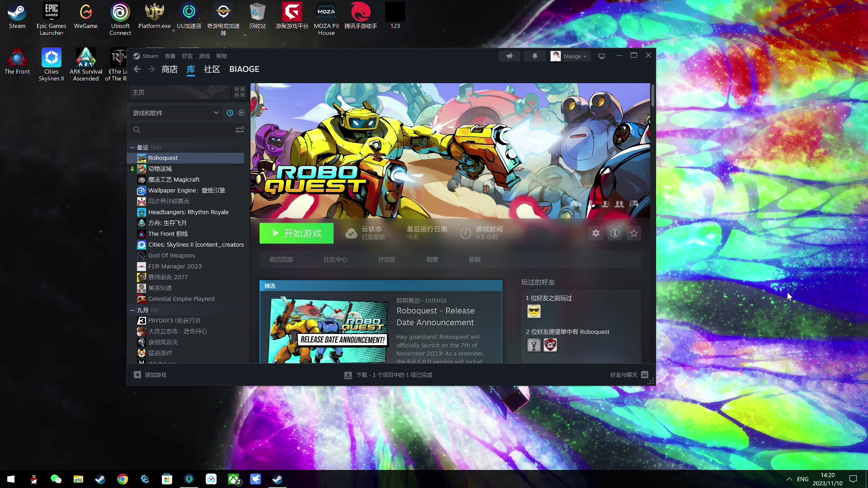Click the 主页 library home button
Screen dimensions: 868x488
(180, 92)
